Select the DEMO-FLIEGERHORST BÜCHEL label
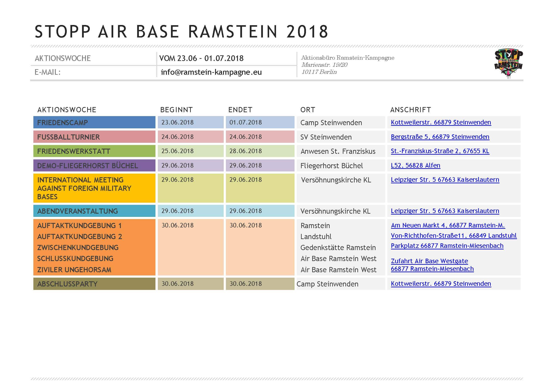554x392 pixels. pyautogui.click(x=94, y=166)
